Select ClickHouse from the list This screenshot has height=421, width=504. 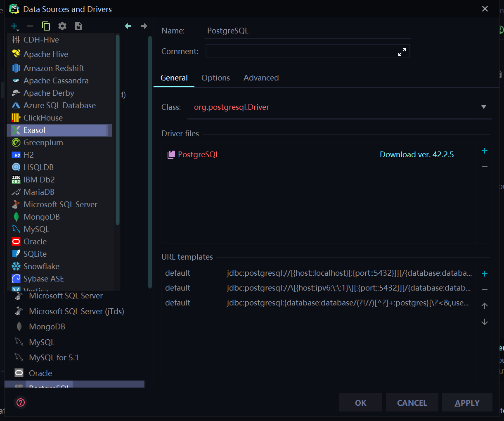[59, 118]
